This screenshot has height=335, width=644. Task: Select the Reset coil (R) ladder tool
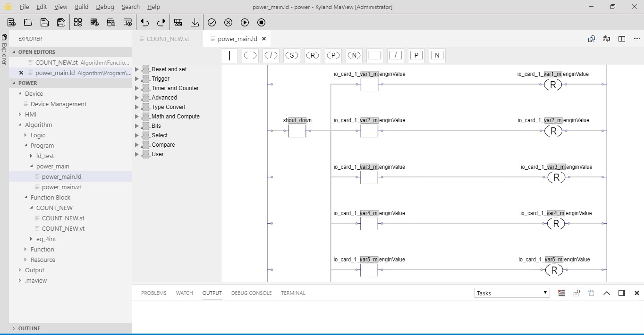(313, 55)
